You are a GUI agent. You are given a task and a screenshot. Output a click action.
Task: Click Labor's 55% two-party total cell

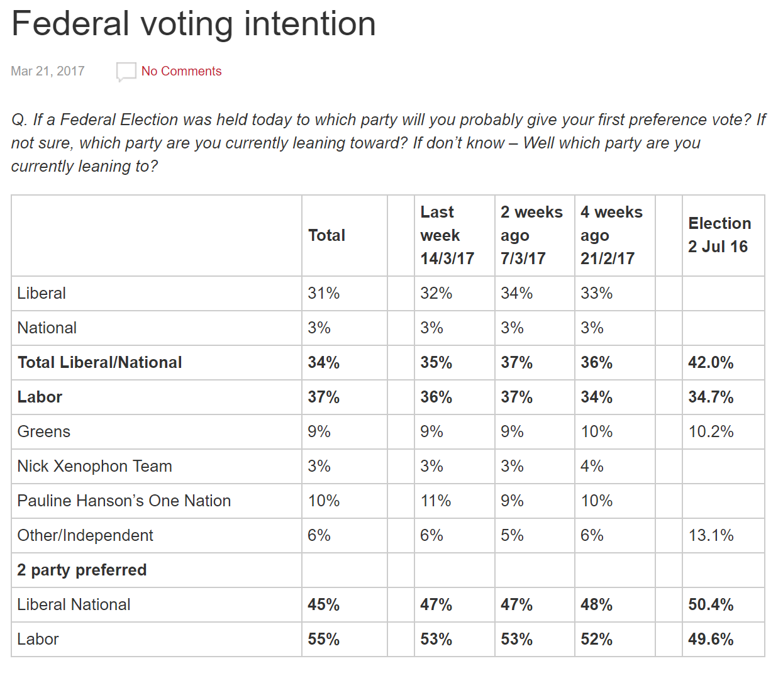click(323, 639)
